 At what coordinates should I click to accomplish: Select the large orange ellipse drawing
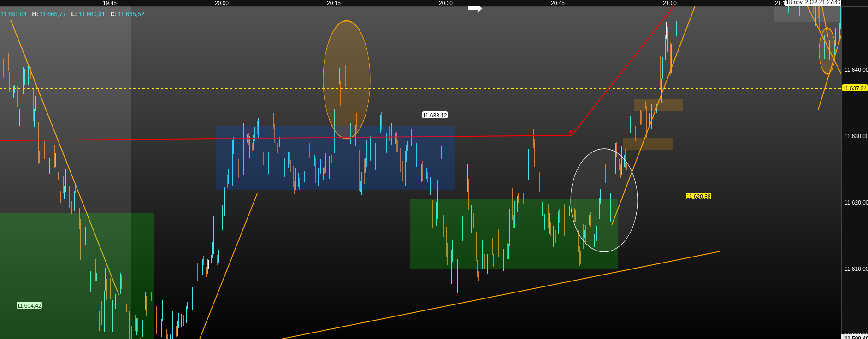[347, 80]
